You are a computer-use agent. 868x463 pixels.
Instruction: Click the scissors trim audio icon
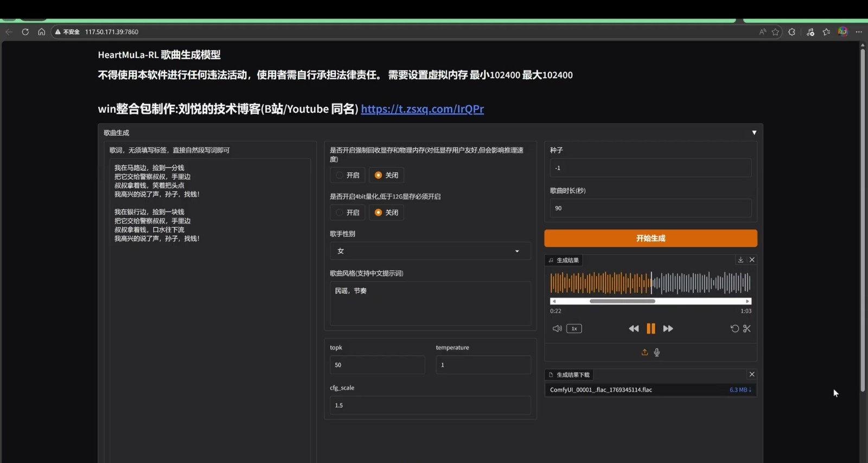747,329
